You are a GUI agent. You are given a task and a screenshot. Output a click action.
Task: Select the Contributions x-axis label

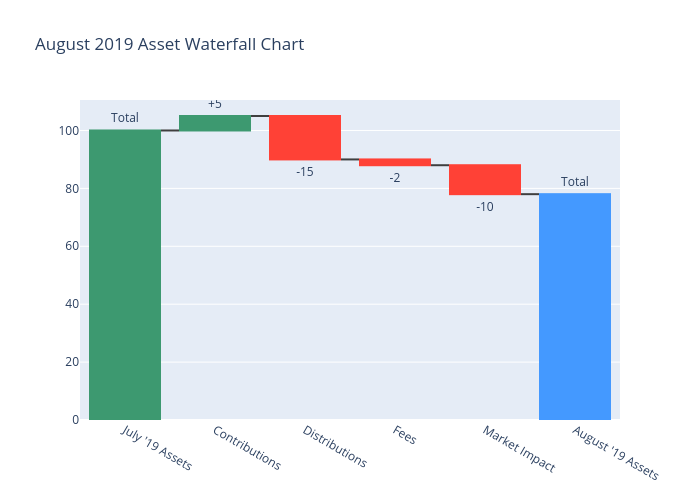(247, 447)
